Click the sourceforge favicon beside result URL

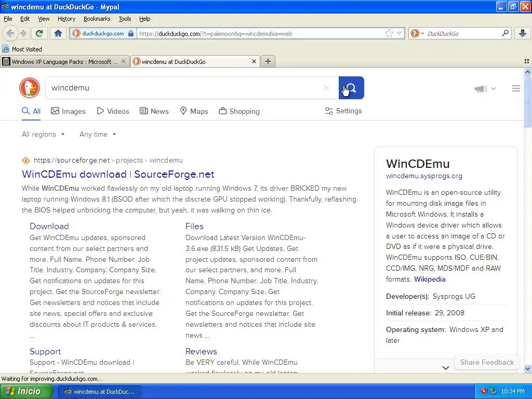click(26, 160)
